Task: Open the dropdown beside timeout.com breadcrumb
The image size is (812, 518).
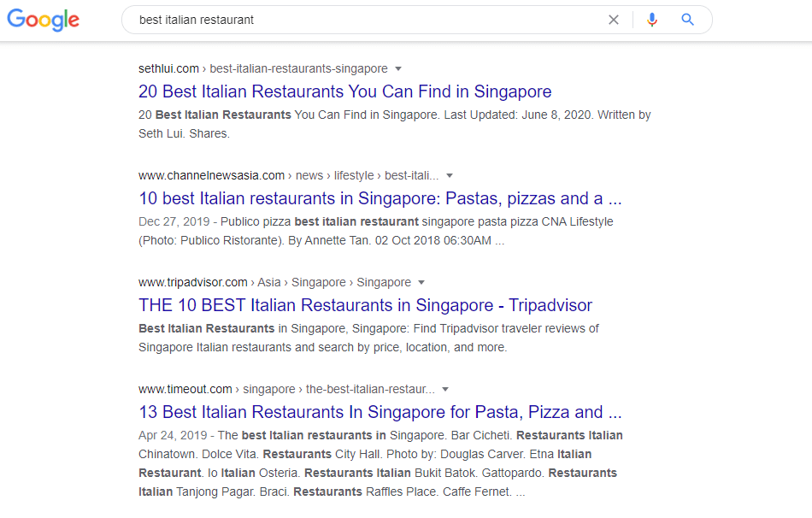Action: coord(445,389)
